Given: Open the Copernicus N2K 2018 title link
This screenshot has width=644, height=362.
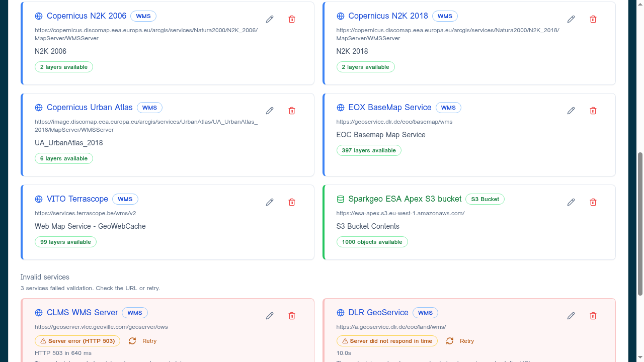Looking at the screenshot, I should coord(388,16).
